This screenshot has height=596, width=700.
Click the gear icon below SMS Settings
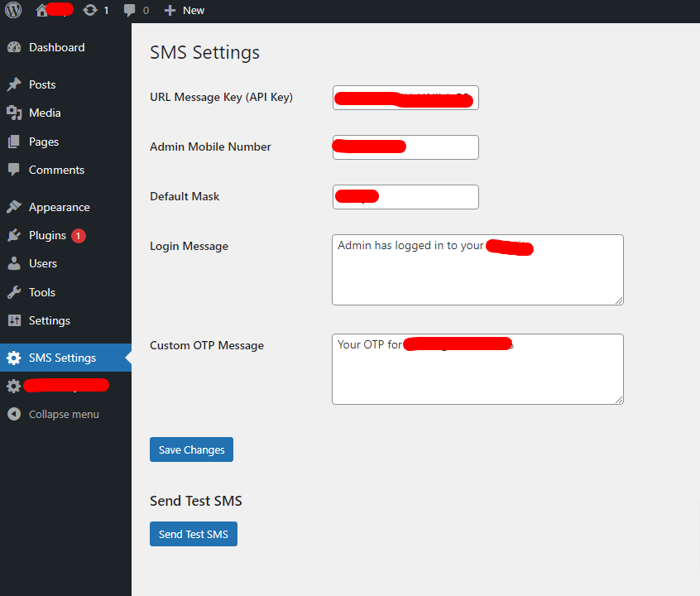[x=14, y=386]
